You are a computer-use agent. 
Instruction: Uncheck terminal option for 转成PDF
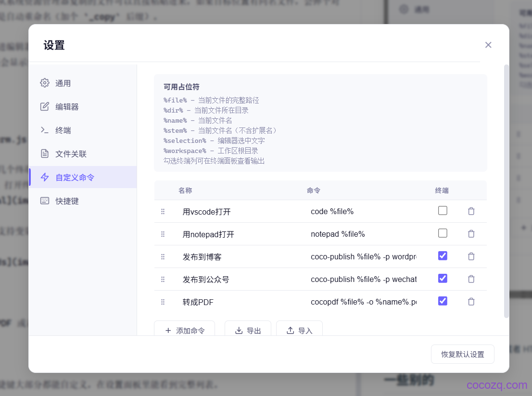(x=443, y=301)
